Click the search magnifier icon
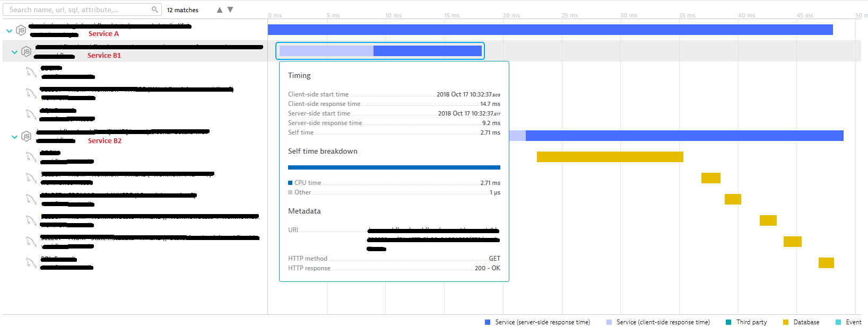This screenshot has height=328, width=868. 154,10
